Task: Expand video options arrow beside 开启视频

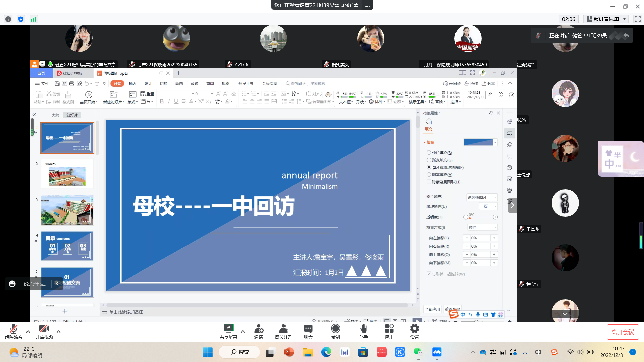Action: click(58, 331)
